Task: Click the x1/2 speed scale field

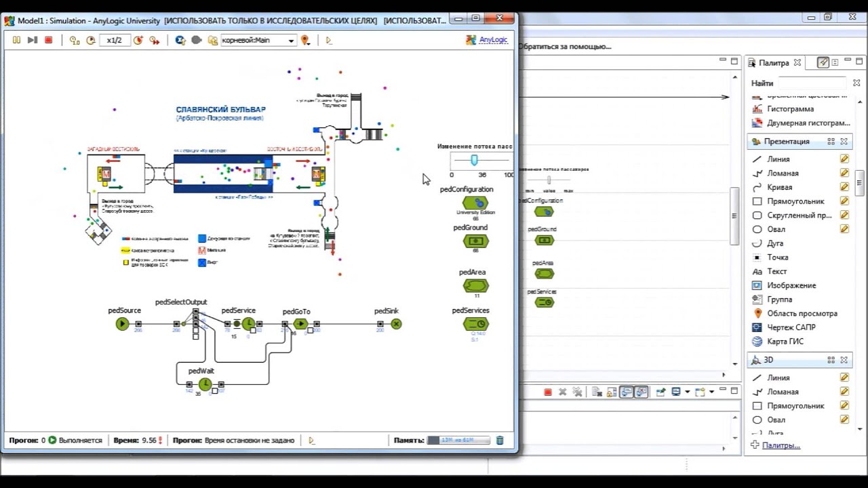Action: click(115, 41)
